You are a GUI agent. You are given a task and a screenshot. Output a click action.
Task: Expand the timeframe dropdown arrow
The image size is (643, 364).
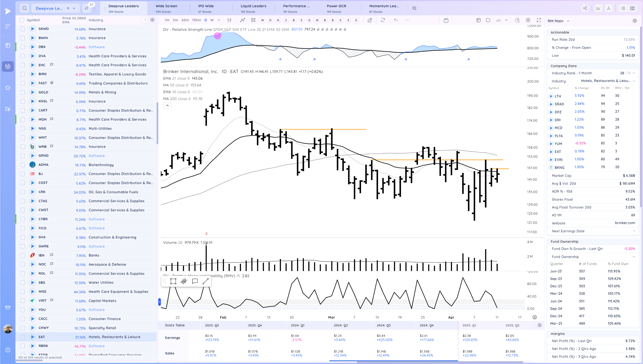pos(219,20)
